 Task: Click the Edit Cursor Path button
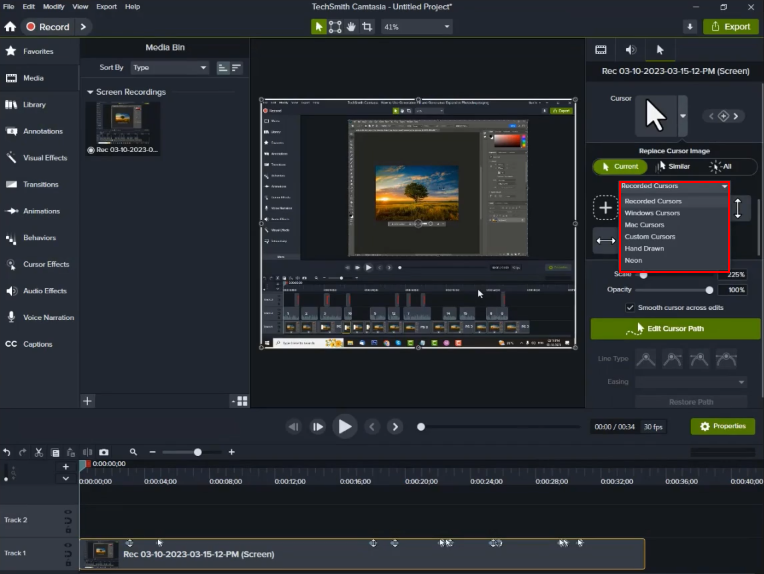[x=675, y=328]
